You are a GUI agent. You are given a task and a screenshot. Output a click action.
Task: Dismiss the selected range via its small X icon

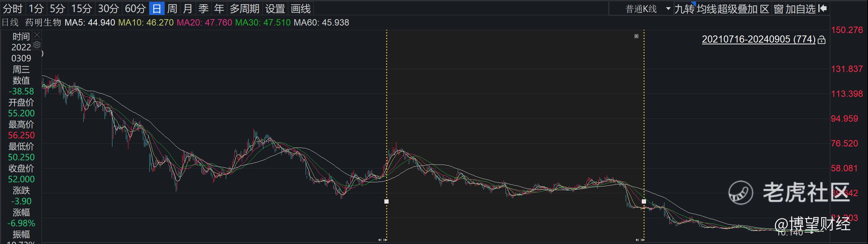click(x=636, y=36)
